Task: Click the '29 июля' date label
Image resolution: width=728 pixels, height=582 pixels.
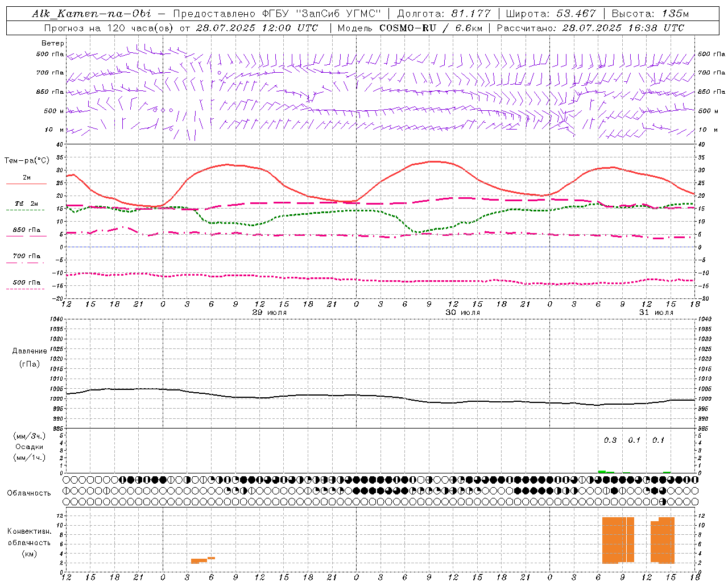Action: tap(270, 313)
